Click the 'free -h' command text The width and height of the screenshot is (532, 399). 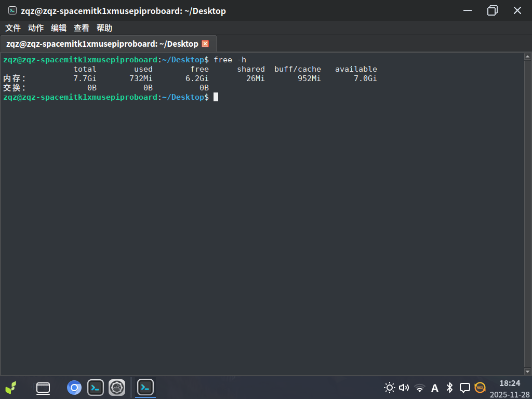pos(230,60)
